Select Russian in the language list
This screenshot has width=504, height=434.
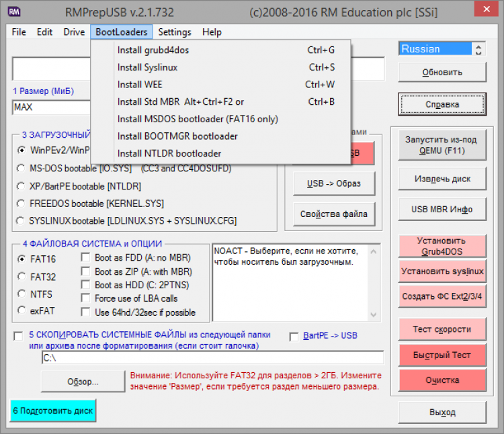[435, 49]
